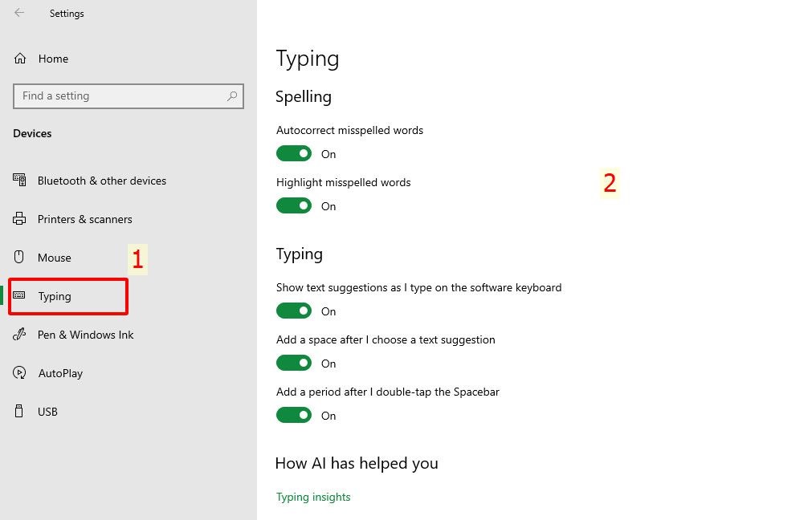Toggle add period after double-tap Spacebar
Image resolution: width=812 pixels, height=520 pixels.
[294, 415]
